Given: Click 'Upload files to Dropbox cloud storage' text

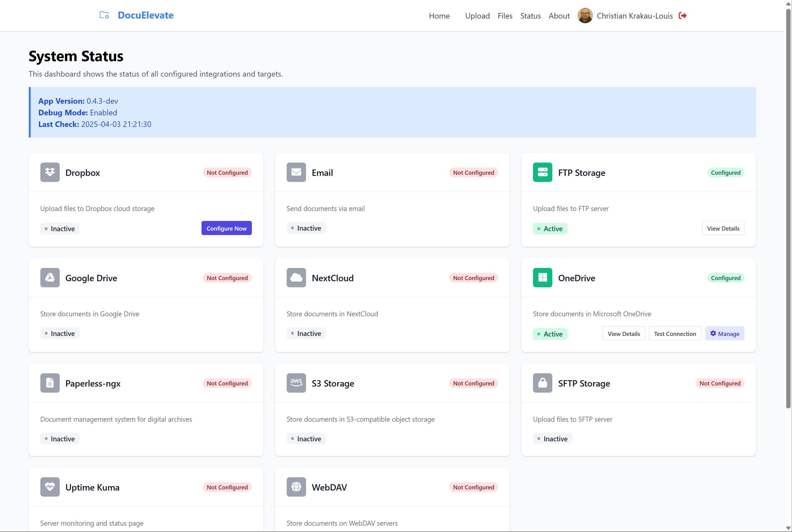Looking at the screenshot, I should point(97,208).
